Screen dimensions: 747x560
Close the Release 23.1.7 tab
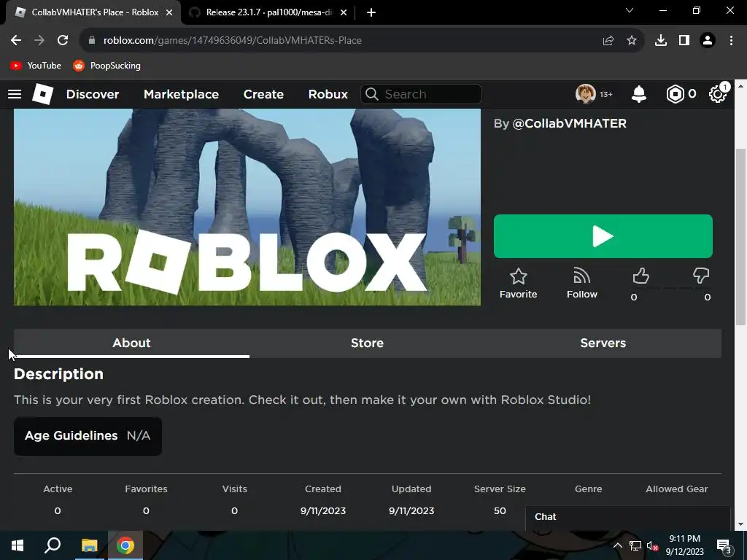click(344, 12)
